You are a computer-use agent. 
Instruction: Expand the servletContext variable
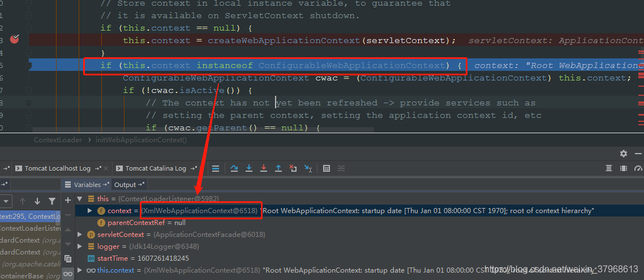(x=80, y=234)
